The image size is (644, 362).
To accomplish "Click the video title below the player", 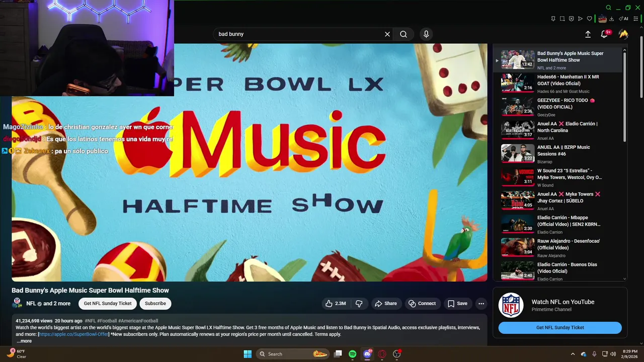I will [x=90, y=290].
